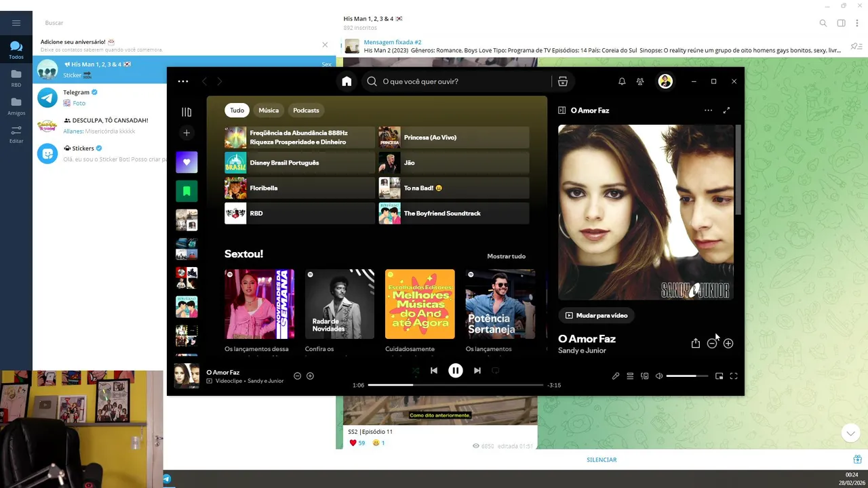Expand Your Library sidebar icon
The height and width of the screenshot is (488, 868).
tap(186, 112)
